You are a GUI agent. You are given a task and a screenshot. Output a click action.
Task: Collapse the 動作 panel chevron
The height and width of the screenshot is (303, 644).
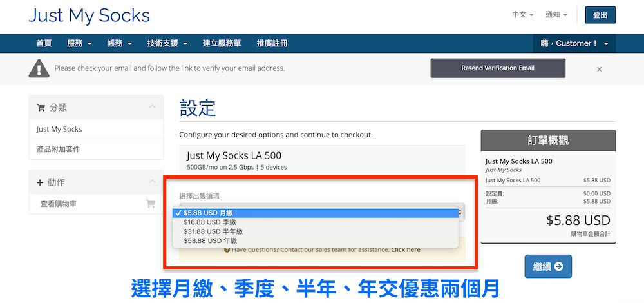(x=152, y=182)
